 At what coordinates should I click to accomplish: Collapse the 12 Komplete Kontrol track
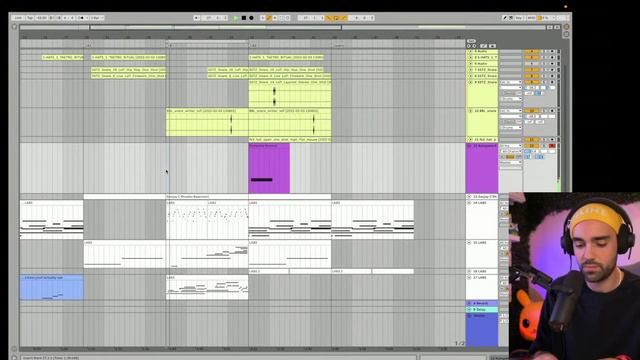(470, 145)
